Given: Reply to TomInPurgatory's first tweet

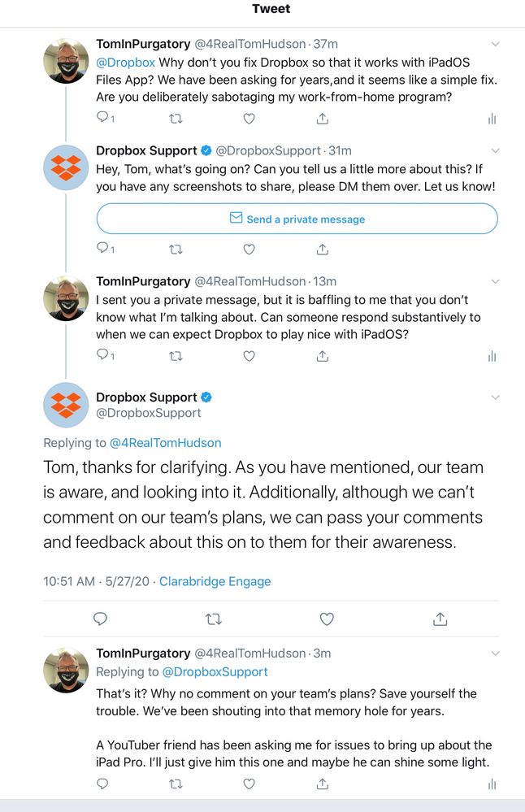Looking at the screenshot, I should (x=102, y=119).
